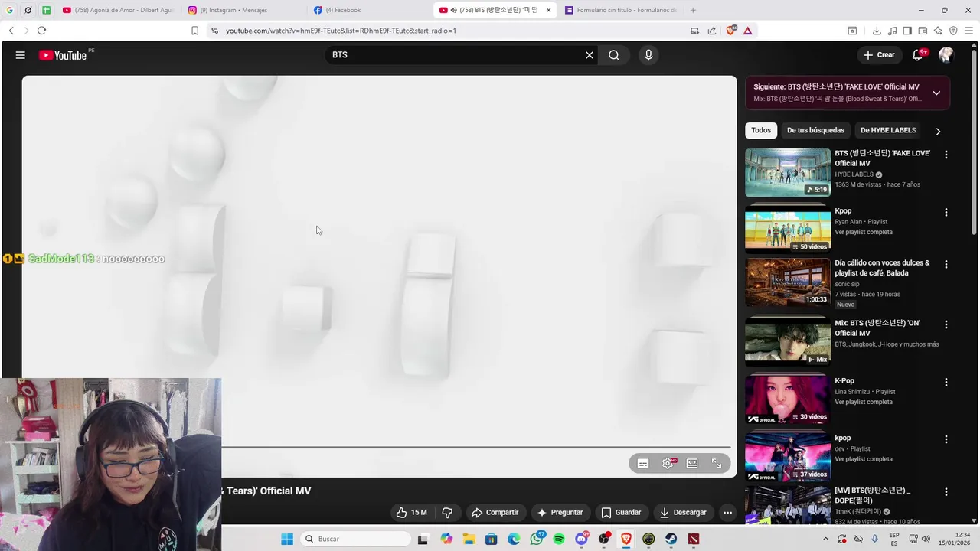The image size is (980, 551).
Task: Click the Crear button
Action: point(878,55)
